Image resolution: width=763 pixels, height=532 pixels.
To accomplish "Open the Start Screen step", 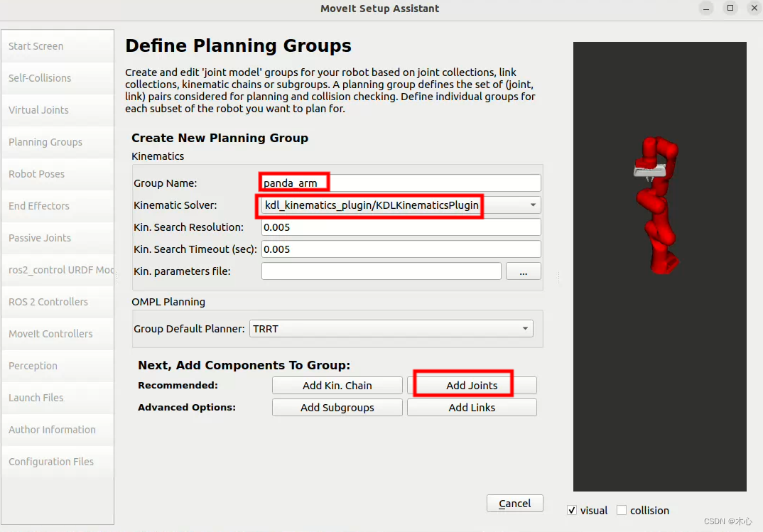I will pos(58,46).
